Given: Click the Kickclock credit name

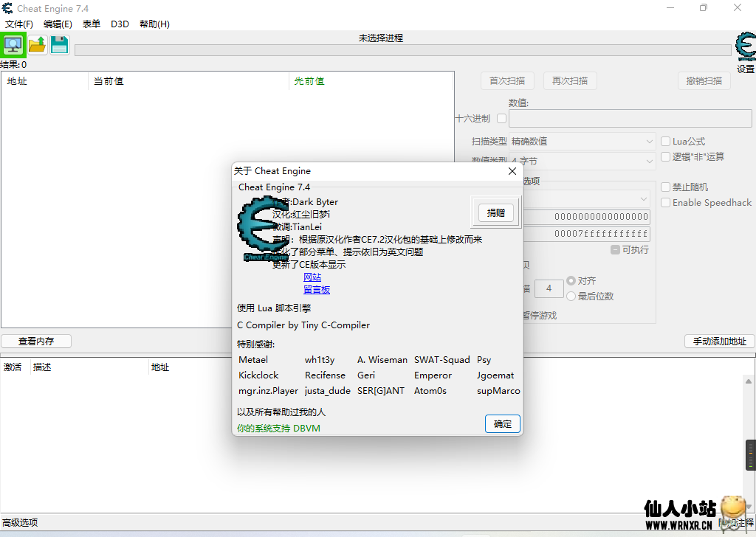Looking at the screenshot, I should pos(258,375).
